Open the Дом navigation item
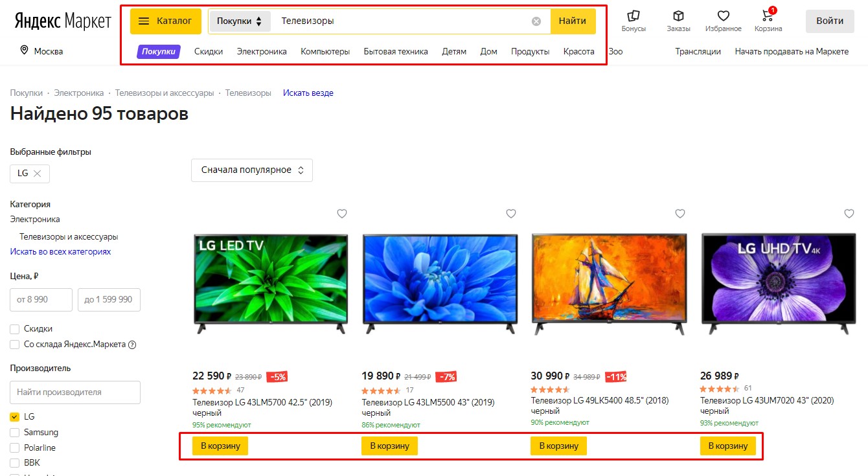The width and height of the screenshot is (868, 476). point(489,52)
